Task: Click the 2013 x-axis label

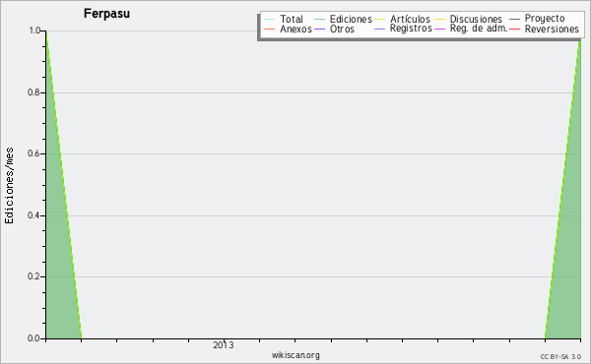Action: pos(224,344)
